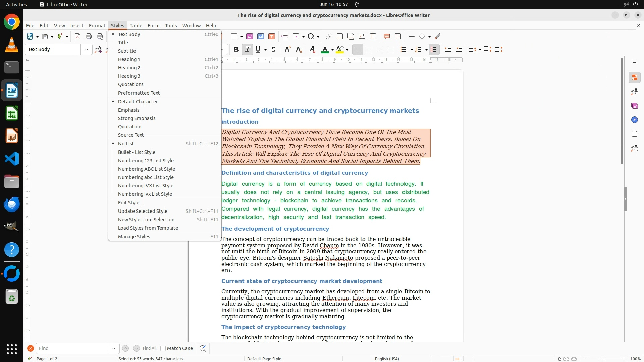The width and height of the screenshot is (644, 362).
Task: Click the Insert Hyperlink icon
Action: click(329, 36)
